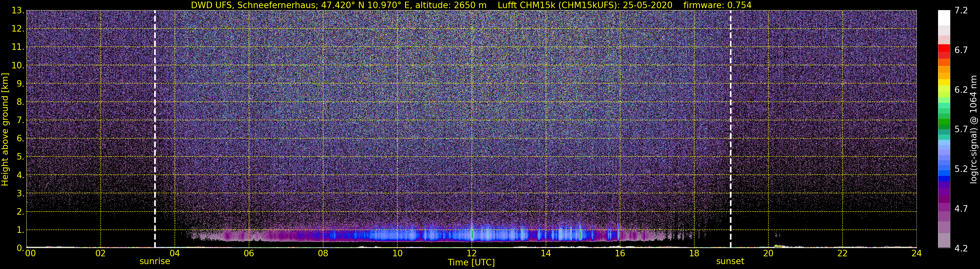Click the x-axis tick label '06'
980x269 pixels.
point(249,254)
